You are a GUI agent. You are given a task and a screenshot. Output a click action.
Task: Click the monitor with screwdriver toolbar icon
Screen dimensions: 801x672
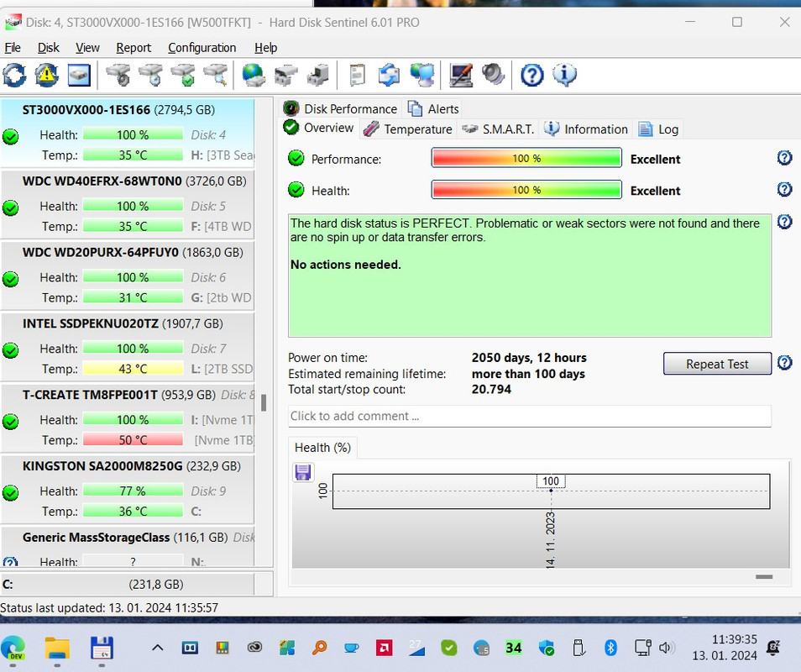(461, 75)
